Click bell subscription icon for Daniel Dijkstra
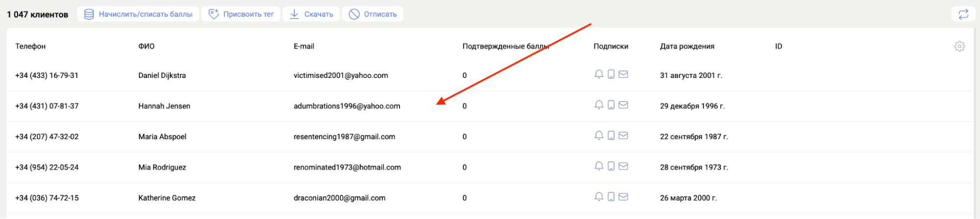 point(599,74)
